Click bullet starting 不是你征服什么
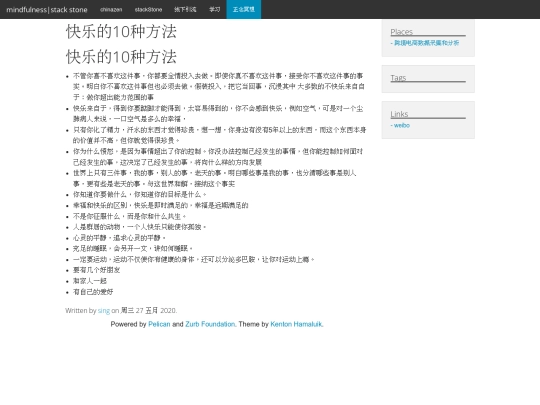This screenshot has width=540, height=405. [129, 216]
